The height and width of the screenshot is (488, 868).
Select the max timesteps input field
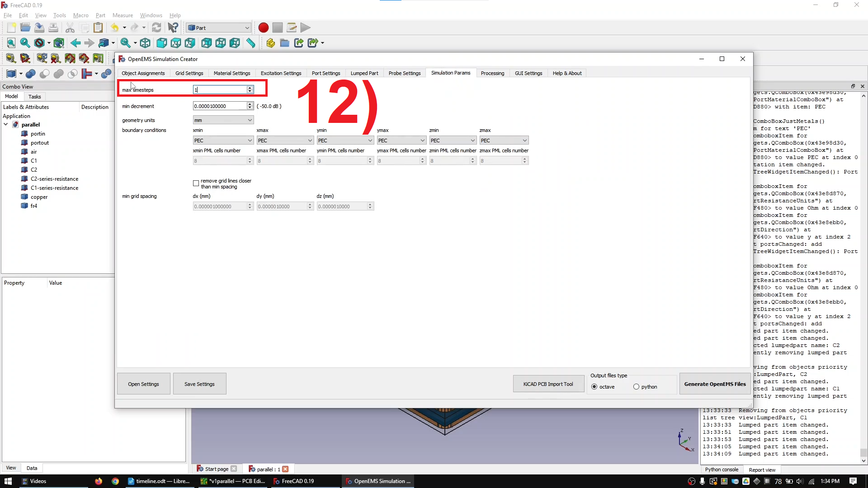[221, 89]
